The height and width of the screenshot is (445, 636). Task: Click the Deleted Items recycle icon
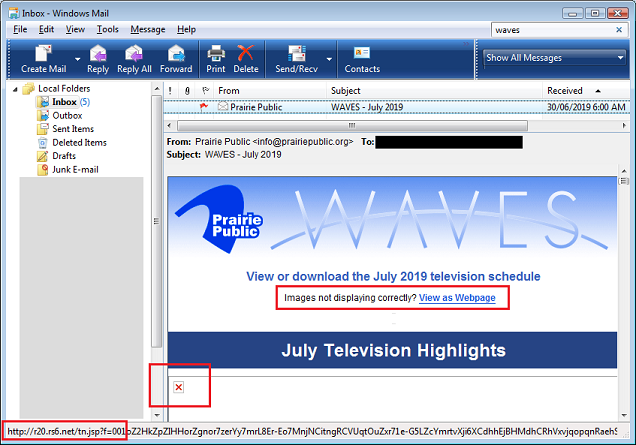(x=43, y=143)
